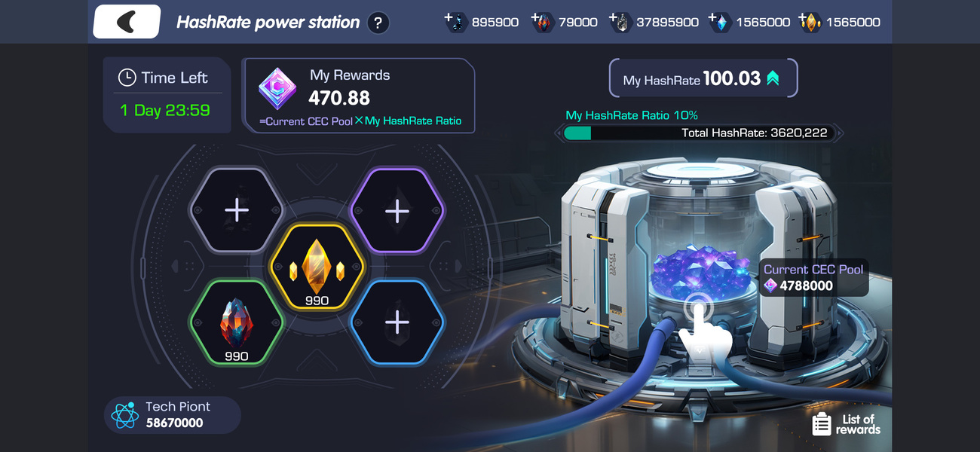Screen dimensions: 980x452
Task: Open the question mark help icon
Action: 378,23
